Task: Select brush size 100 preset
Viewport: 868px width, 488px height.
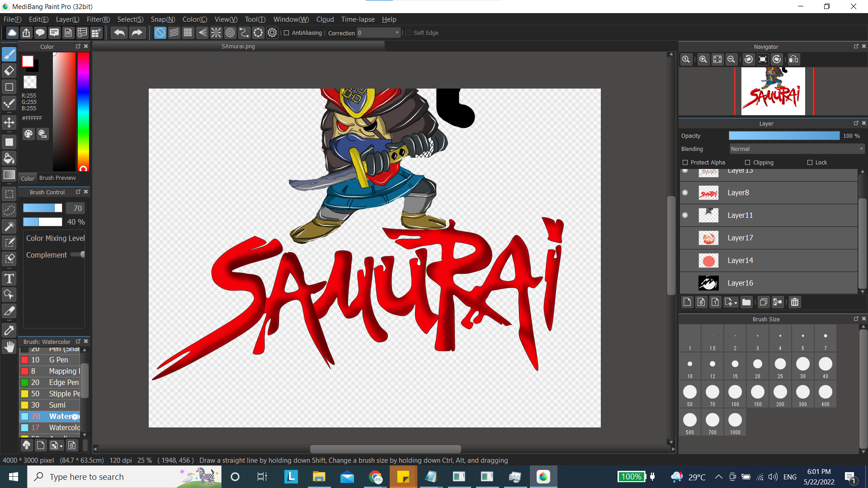Action: click(735, 394)
